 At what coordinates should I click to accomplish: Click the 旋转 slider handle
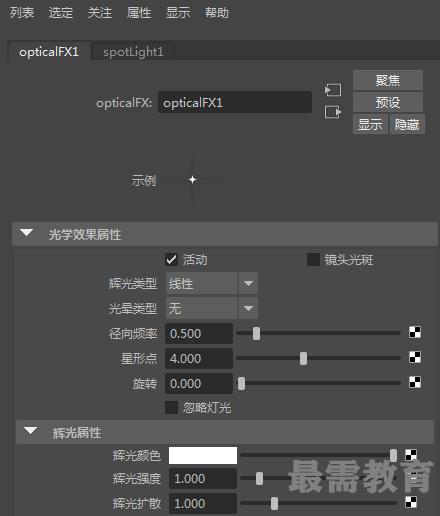click(x=241, y=383)
